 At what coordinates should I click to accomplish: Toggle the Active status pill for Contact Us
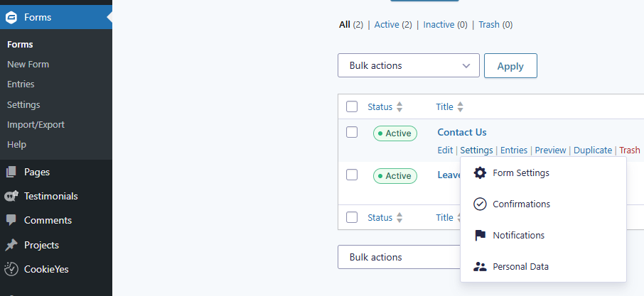[395, 133]
